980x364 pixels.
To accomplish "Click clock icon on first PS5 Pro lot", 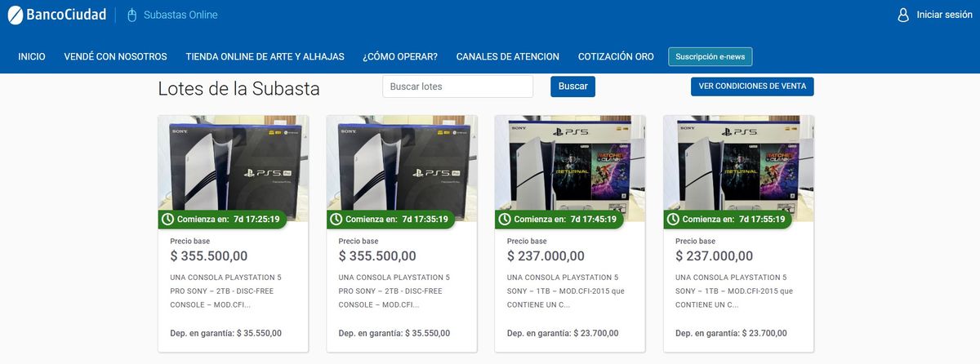I will coord(168,219).
